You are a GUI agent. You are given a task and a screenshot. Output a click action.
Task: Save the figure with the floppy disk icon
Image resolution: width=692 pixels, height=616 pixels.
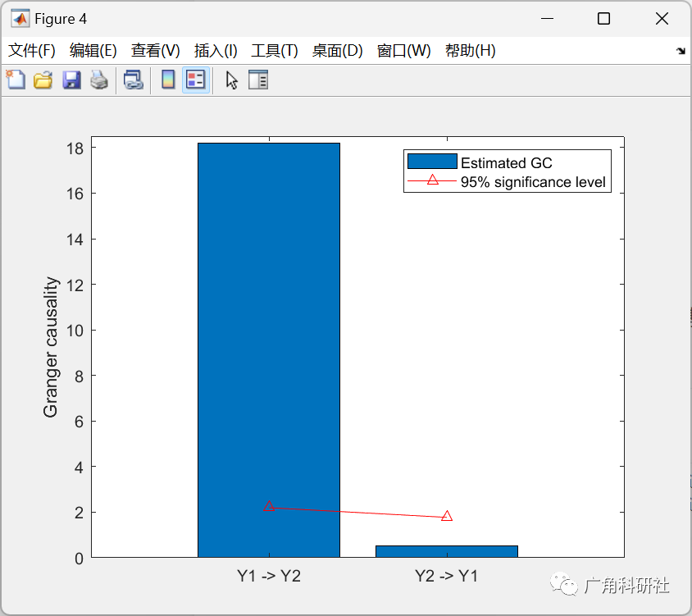[70, 80]
